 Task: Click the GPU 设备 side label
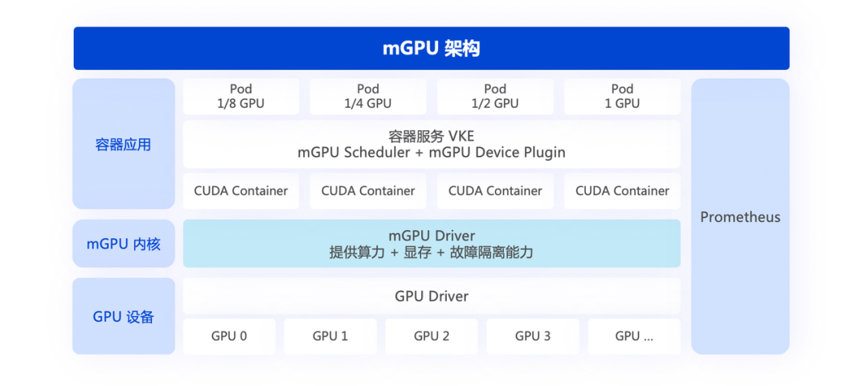click(124, 317)
